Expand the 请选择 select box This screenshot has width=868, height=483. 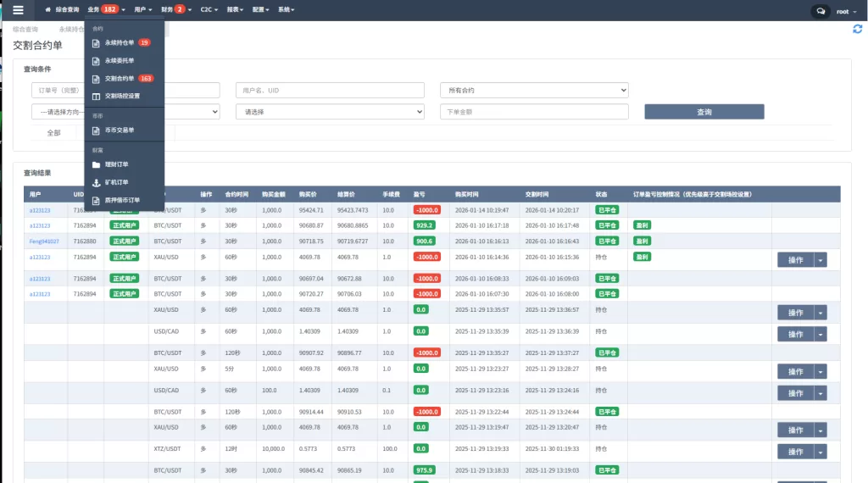pos(331,112)
